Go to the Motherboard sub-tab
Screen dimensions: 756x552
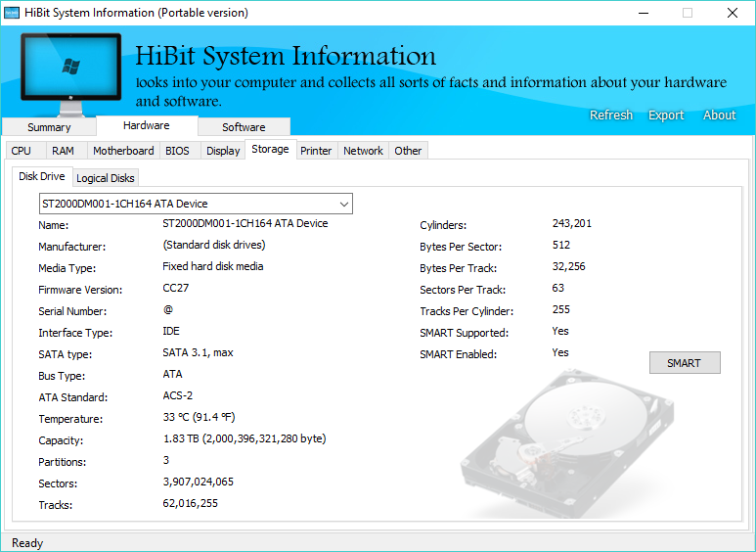[x=123, y=151]
